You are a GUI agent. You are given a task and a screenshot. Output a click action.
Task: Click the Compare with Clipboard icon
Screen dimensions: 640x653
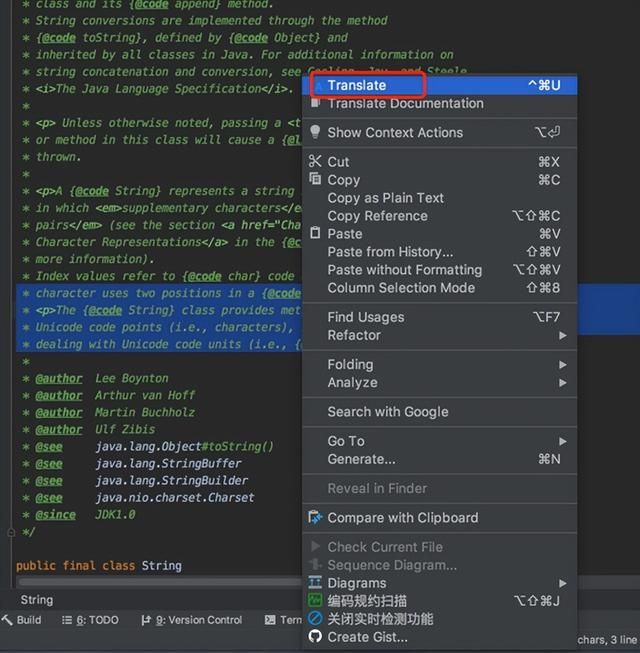(316, 518)
